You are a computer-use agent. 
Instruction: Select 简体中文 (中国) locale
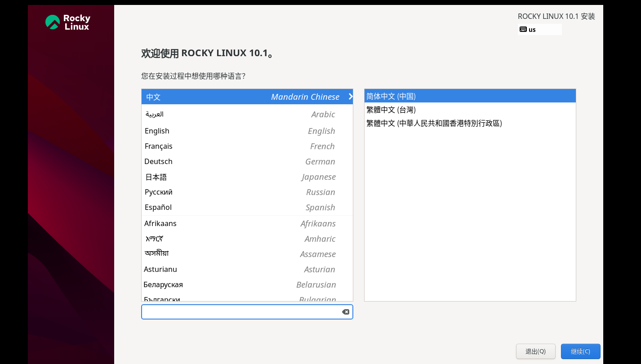tap(470, 96)
